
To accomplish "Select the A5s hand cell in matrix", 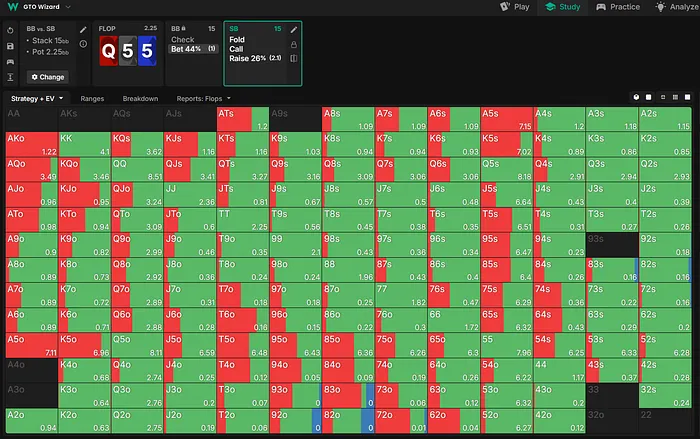I will click(x=507, y=119).
